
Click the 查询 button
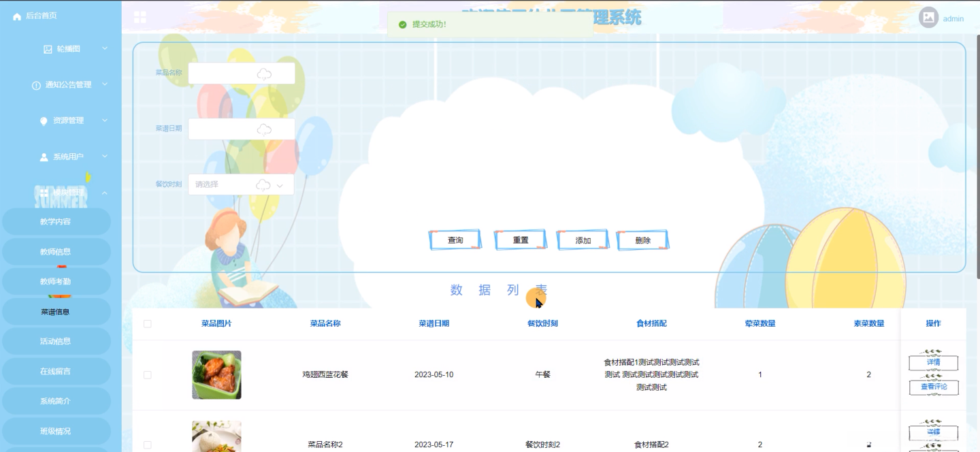click(x=455, y=240)
